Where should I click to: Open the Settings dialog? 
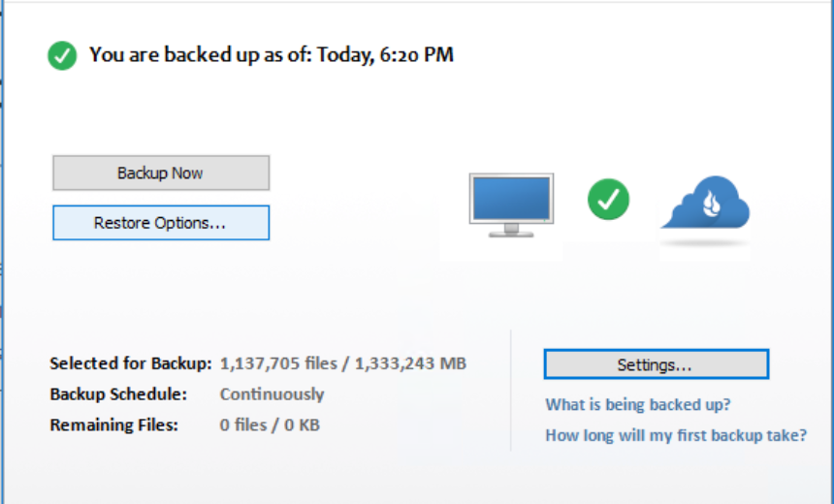pyautogui.click(x=656, y=364)
